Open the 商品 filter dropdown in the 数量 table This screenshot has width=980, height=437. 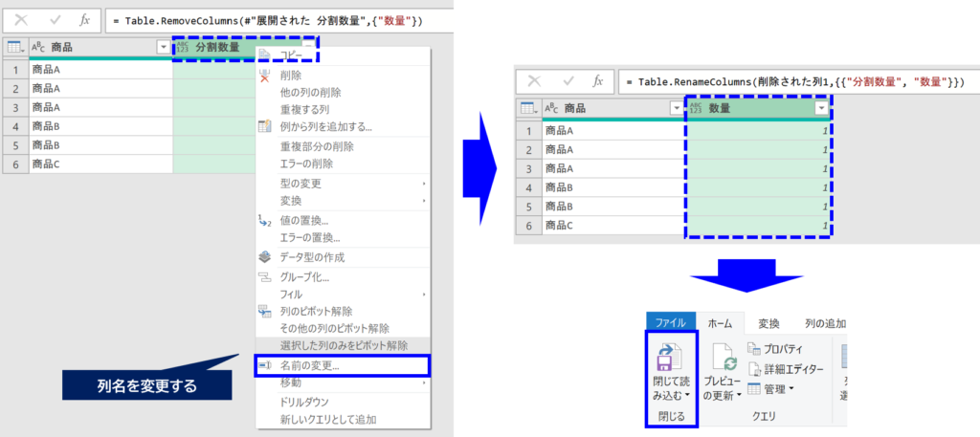coord(676,108)
